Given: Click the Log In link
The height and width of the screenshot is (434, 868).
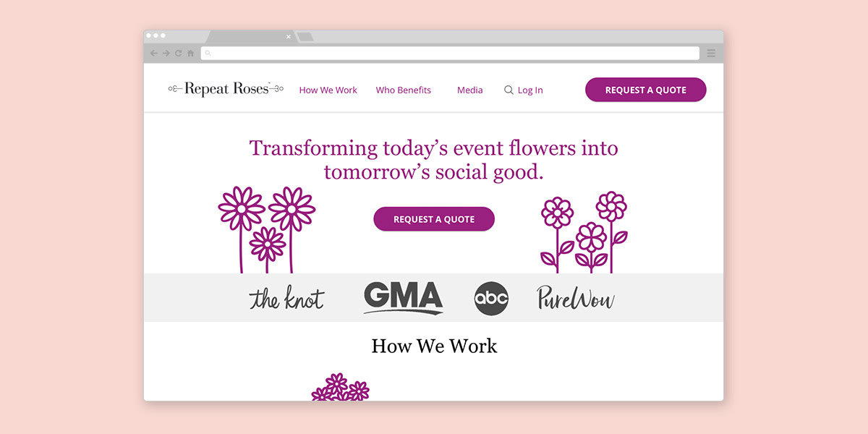Looking at the screenshot, I should pyautogui.click(x=530, y=90).
